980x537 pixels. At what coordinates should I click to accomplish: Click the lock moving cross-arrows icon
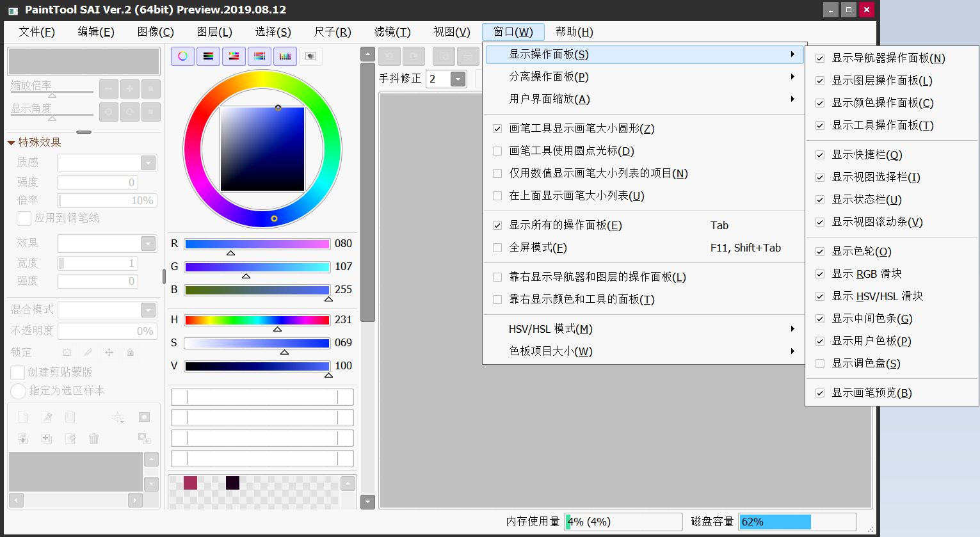pos(109,352)
